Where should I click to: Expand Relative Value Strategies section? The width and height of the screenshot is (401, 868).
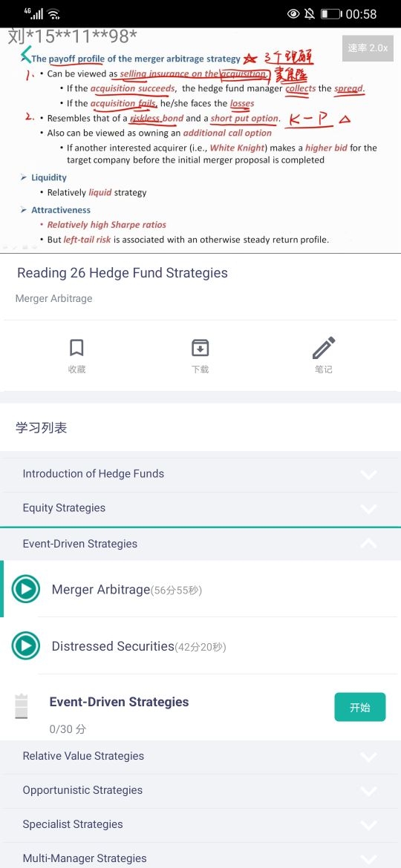200,756
